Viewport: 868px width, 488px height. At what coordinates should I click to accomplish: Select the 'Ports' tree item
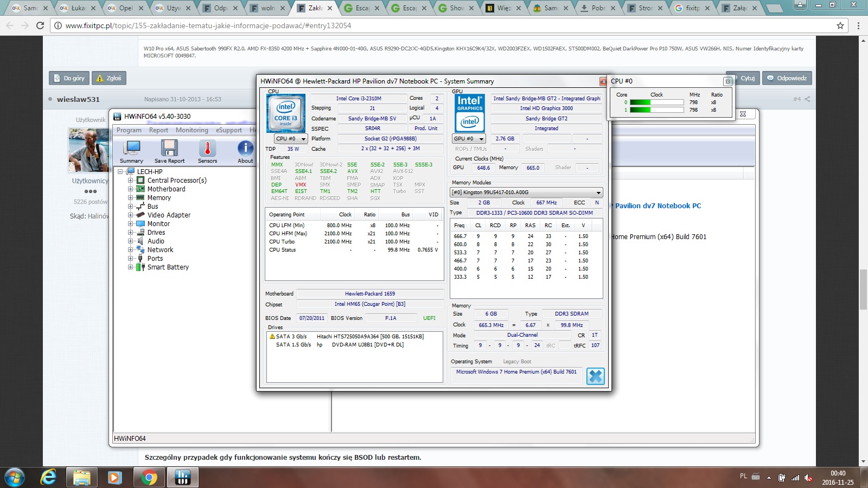click(155, 259)
